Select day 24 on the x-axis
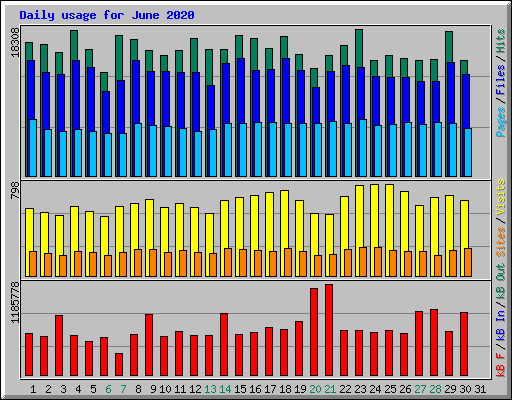 pyautogui.click(x=375, y=389)
